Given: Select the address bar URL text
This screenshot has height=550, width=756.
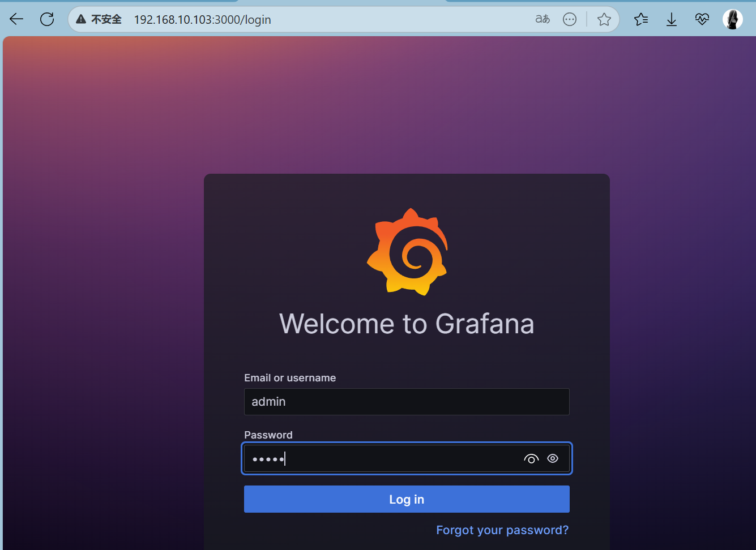Looking at the screenshot, I should point(202,20).
